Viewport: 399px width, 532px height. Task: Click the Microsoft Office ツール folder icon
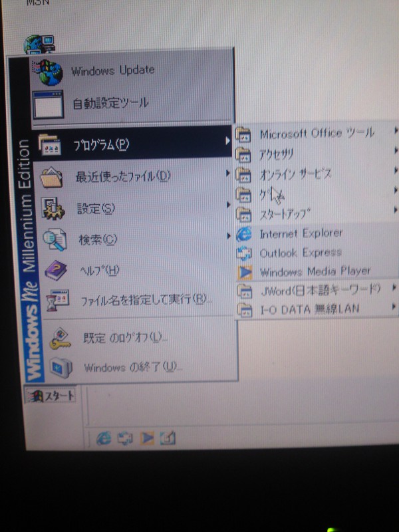243,134
